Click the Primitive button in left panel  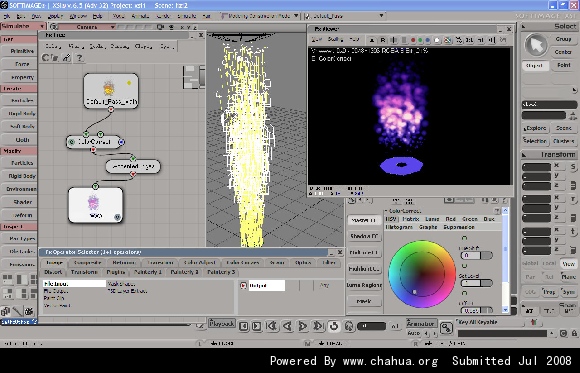click(x=19, y=51)
